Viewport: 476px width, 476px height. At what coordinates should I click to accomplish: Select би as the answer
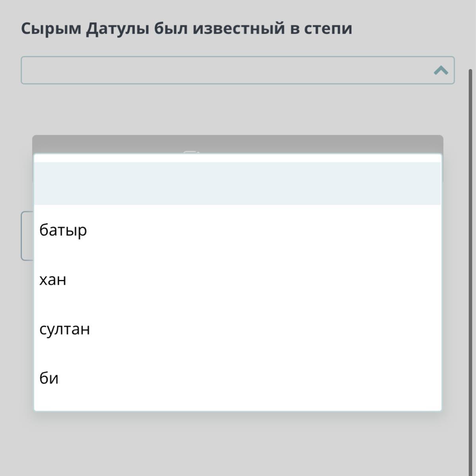[x=49, y=378]
